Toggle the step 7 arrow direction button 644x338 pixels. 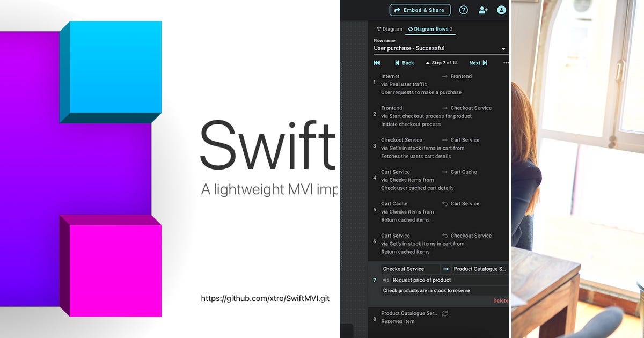(446, 269)
